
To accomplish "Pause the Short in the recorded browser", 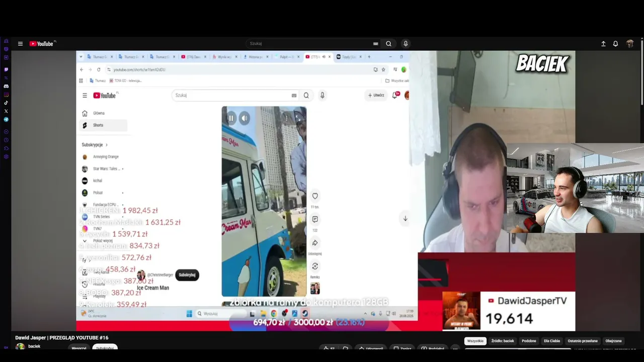I will tap(231, 118).
